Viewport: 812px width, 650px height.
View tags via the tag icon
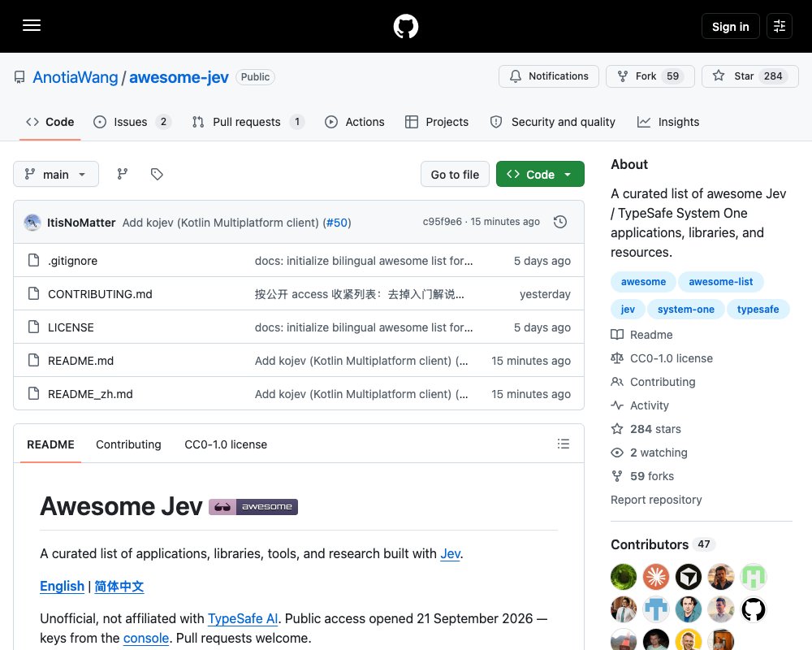157,174
